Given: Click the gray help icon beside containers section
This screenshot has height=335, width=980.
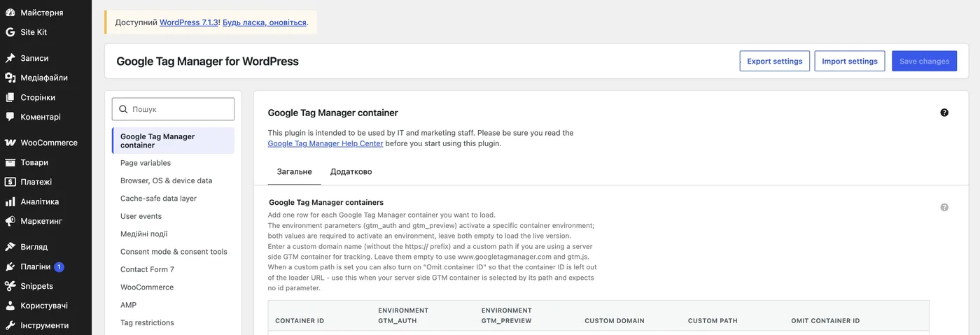Looking at the screenshot, I should pos(944,208).
